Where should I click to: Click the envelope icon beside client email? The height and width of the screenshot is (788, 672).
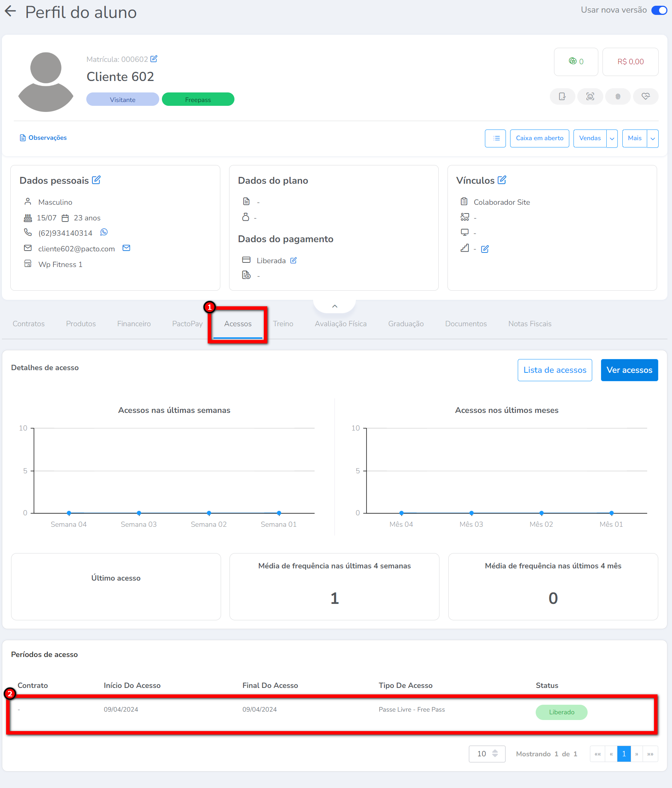(126, 248)
